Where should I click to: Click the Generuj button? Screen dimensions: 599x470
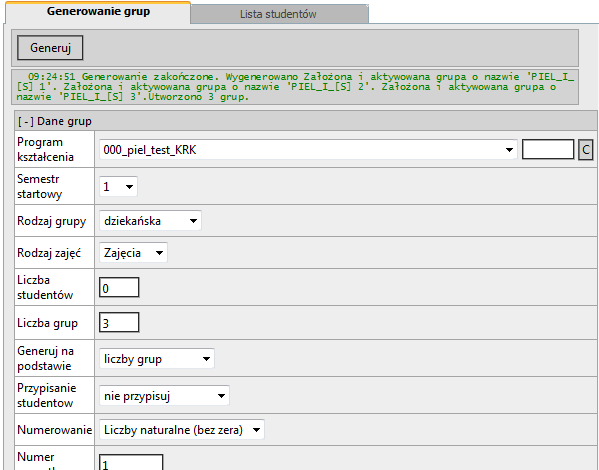(50, 48)
